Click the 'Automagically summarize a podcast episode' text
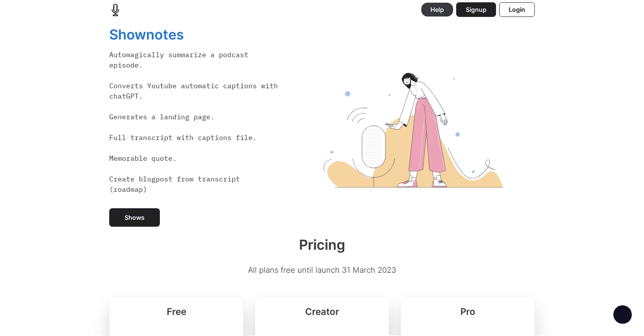 pos(178,60)
